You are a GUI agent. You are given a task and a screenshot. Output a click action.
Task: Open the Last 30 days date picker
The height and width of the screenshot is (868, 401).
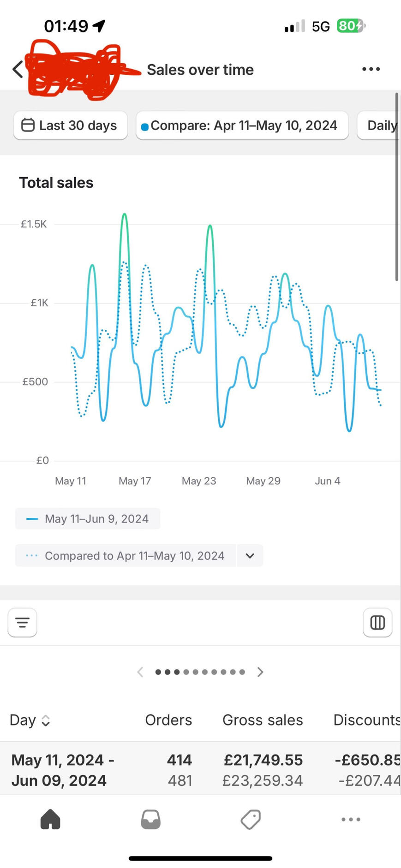[70, 125]
